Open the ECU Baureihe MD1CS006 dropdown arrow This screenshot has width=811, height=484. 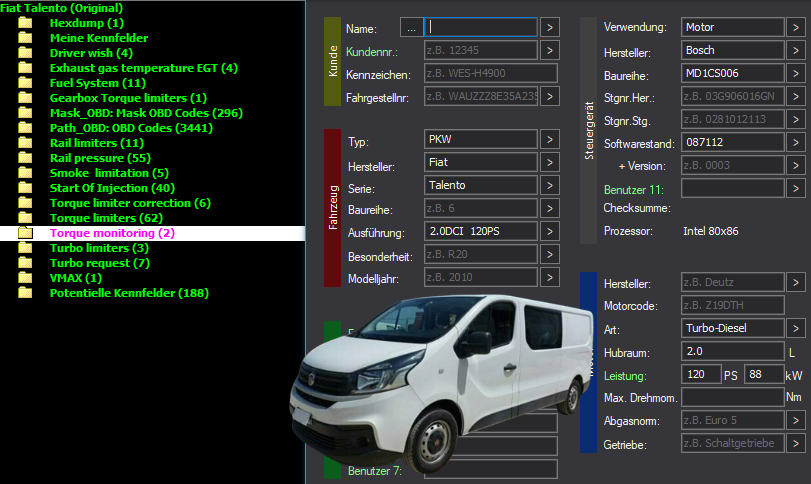[x=796, y=73]
